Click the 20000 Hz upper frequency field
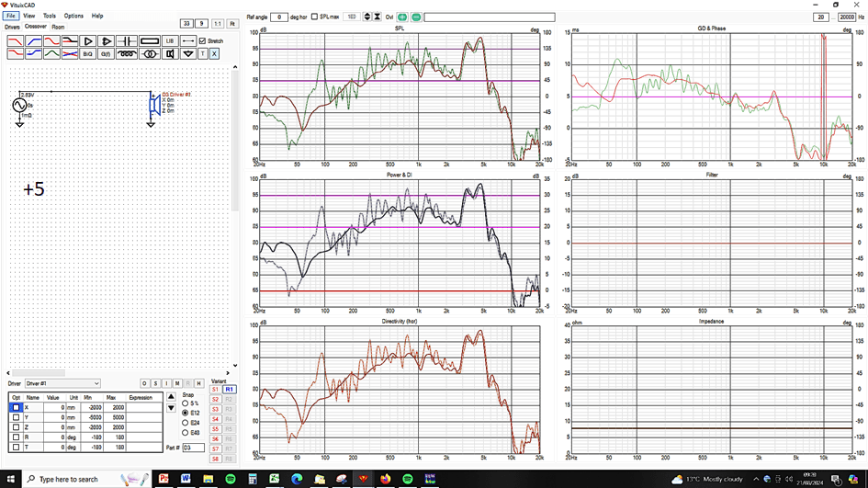 click(x=847, y=17)
